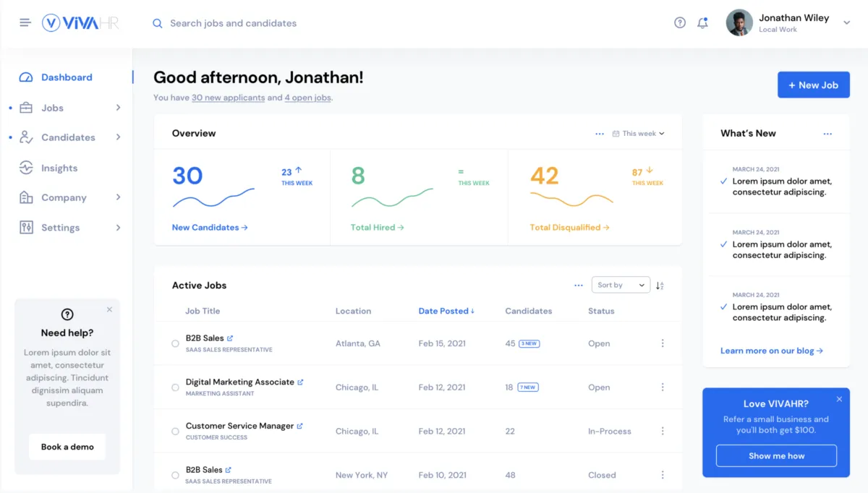Screen dimensions: 868x493
Task: Open the notifications bell icon
Action: click(x=702, y=22)
